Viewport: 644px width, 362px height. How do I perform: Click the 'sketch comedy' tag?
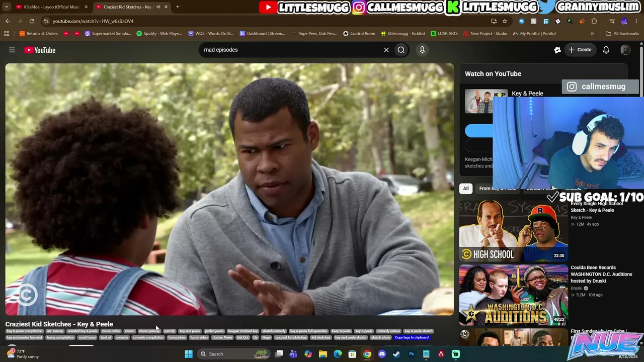(x=274, y=331)
